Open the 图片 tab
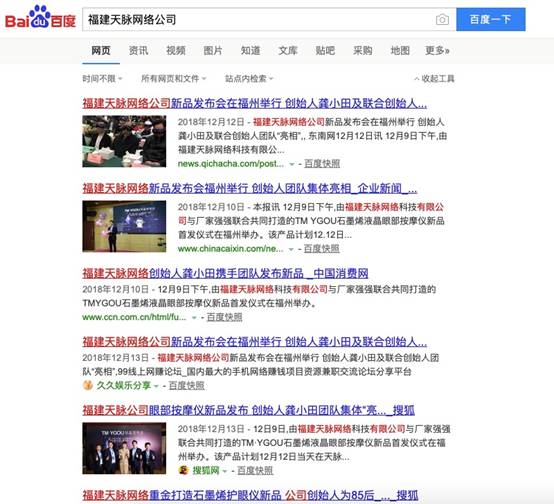The height and width of the screenshot is (504, 554). pos(213,51)
